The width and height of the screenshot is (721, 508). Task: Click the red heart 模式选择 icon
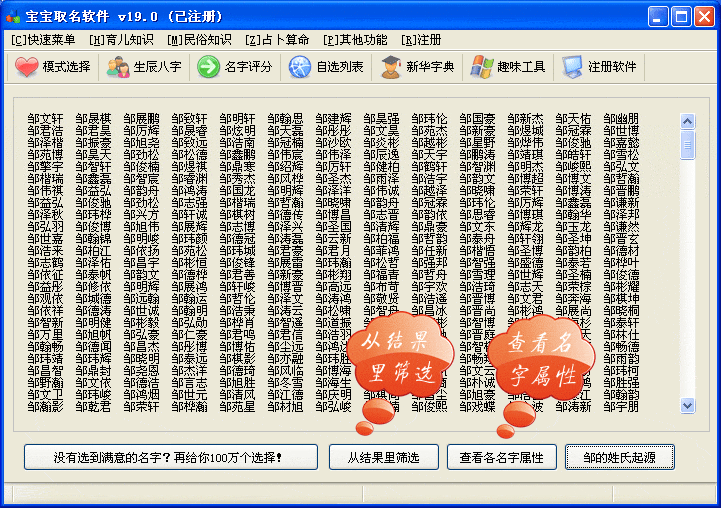pos(26,67)
